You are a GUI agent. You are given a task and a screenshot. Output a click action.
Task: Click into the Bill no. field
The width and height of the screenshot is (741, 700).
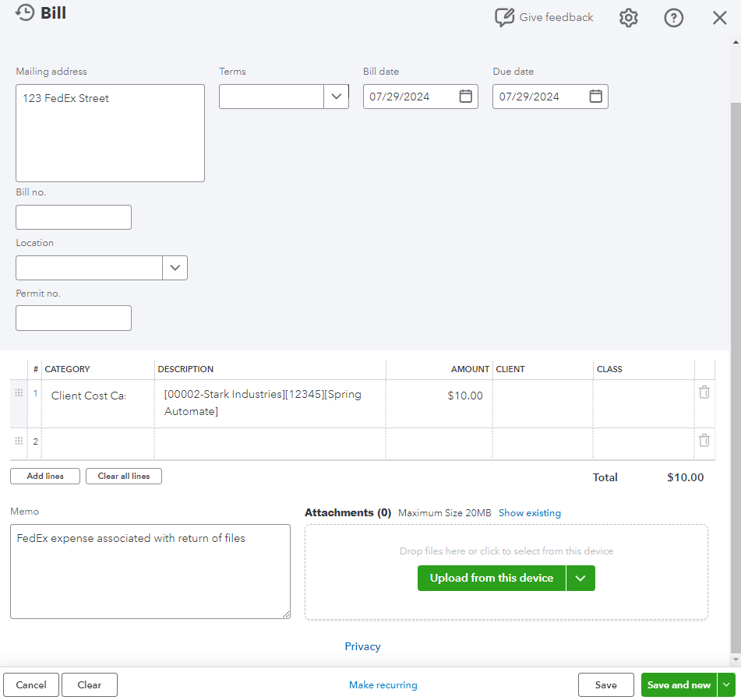click(x=73, y=217)
